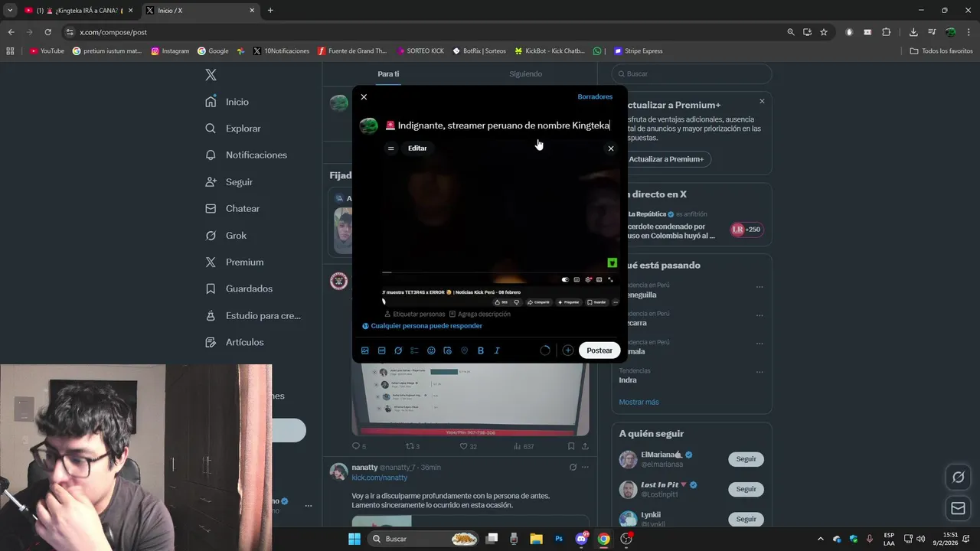Image resolution: width=980 pixels, height=551 pixels.
Task: Open Todos los favoritos folder
Action: point(942,51)
